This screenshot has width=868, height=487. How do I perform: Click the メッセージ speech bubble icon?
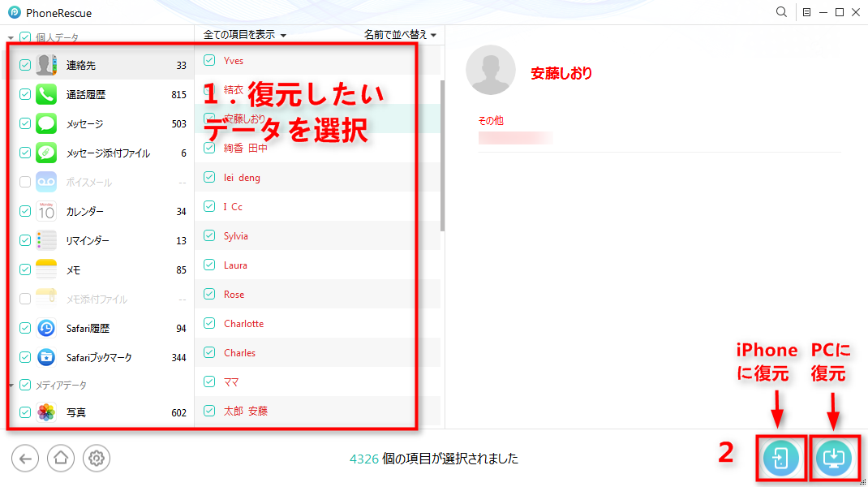[46, 123]
